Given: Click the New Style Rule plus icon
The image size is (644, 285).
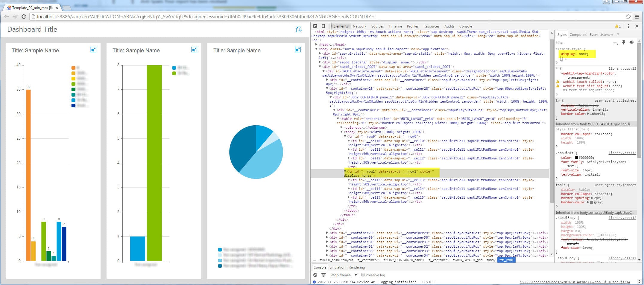Looking at the screenshot, I should point(615,42).
